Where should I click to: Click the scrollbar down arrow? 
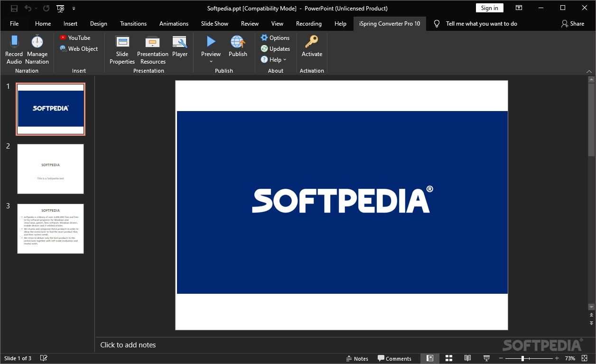tap(591, 307)
